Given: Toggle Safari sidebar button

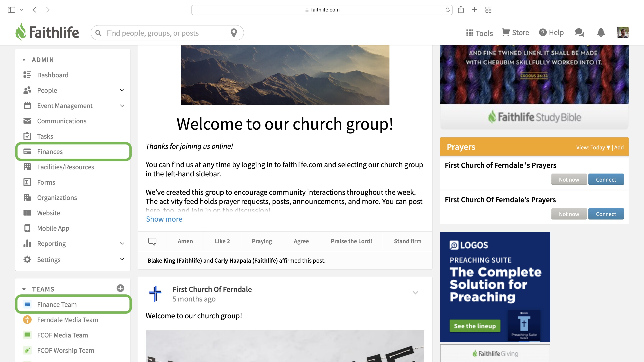Looking at the screenshot, I should 11,10.
